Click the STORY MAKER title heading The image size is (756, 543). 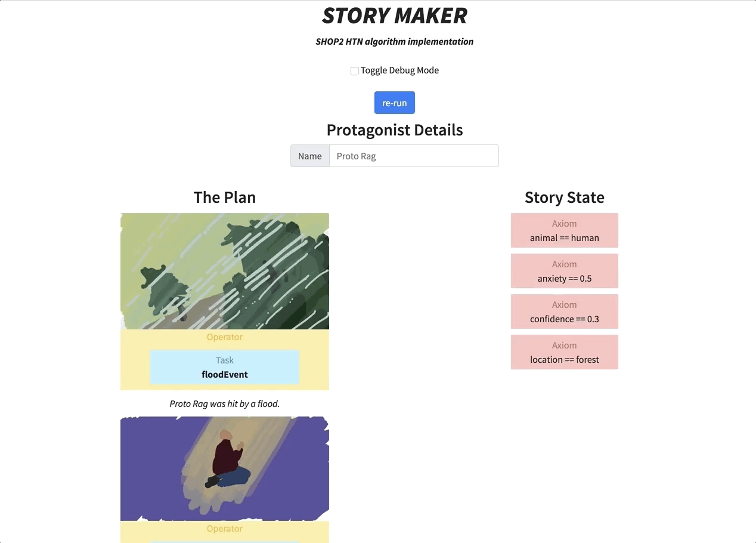pyautogui.click(x=394, y=16)
